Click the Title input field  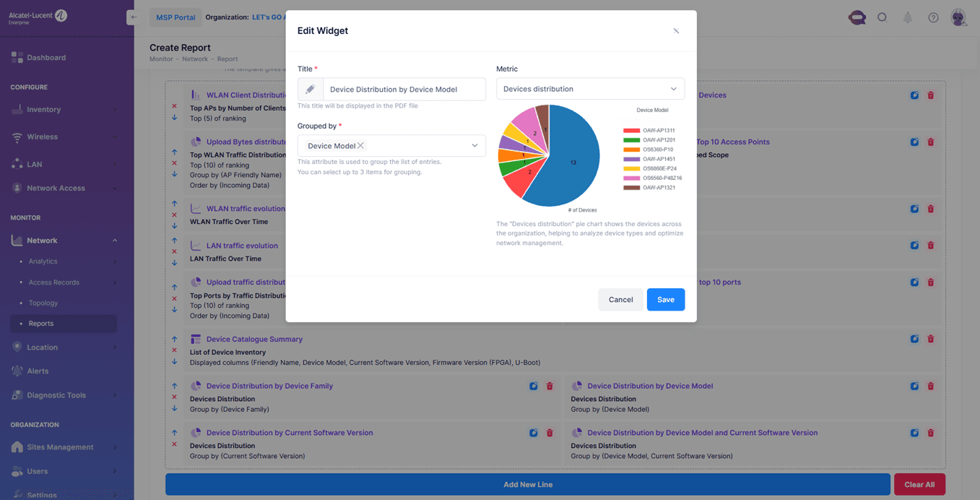pos(403,90)
